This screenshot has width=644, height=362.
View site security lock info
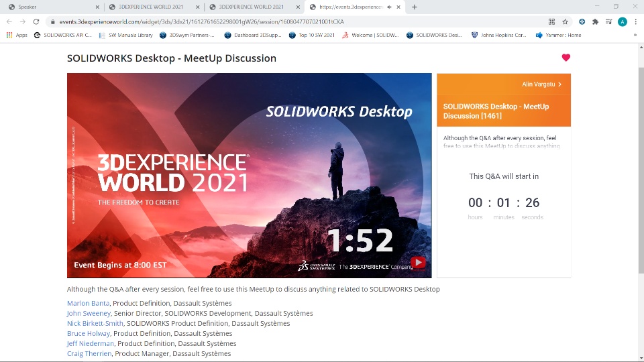[52, 21]
